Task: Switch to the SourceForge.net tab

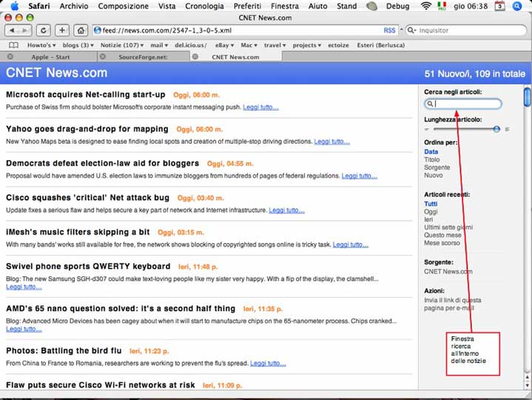Action: (143, 57)
